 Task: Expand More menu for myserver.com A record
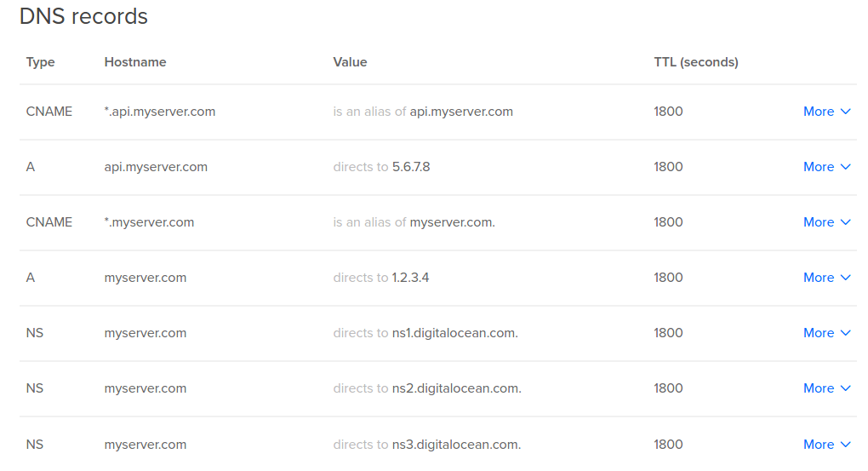[x=826, y=278]
